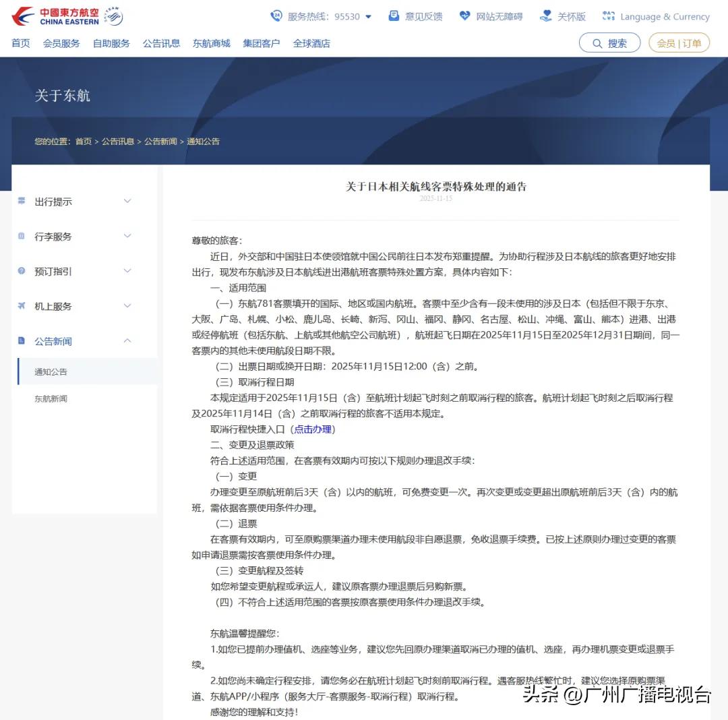
Task: Click the 机上服务 airplane icon
Action: click(x=22, y=305)
